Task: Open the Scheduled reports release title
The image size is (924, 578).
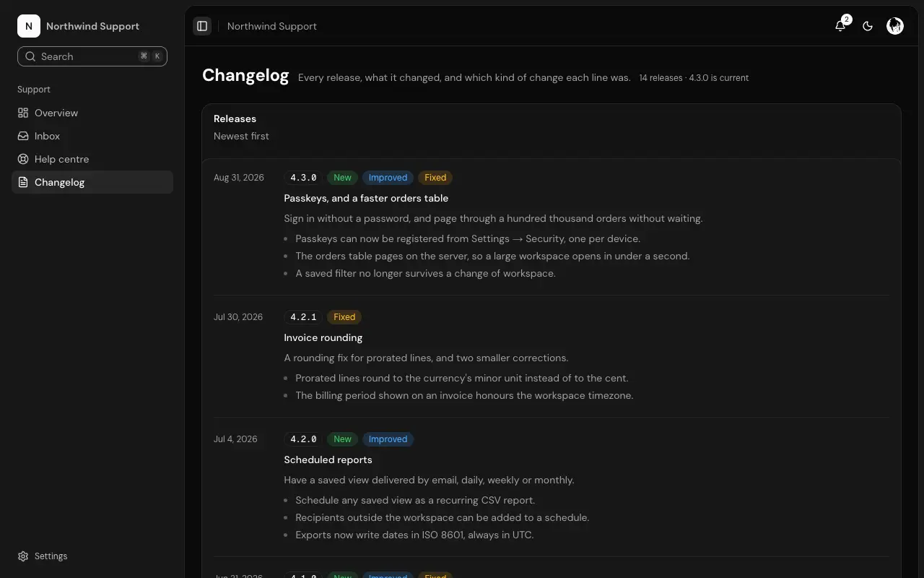Action: coord(328,460)
